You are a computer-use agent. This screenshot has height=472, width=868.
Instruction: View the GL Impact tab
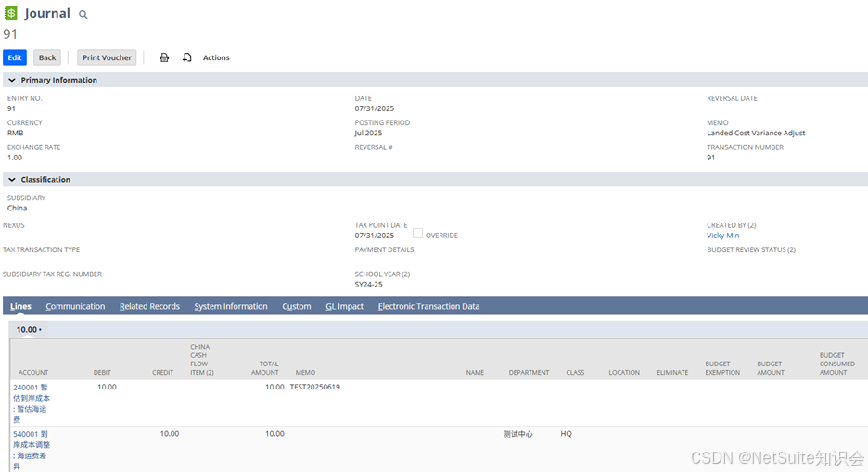click(x=344, y=306)
